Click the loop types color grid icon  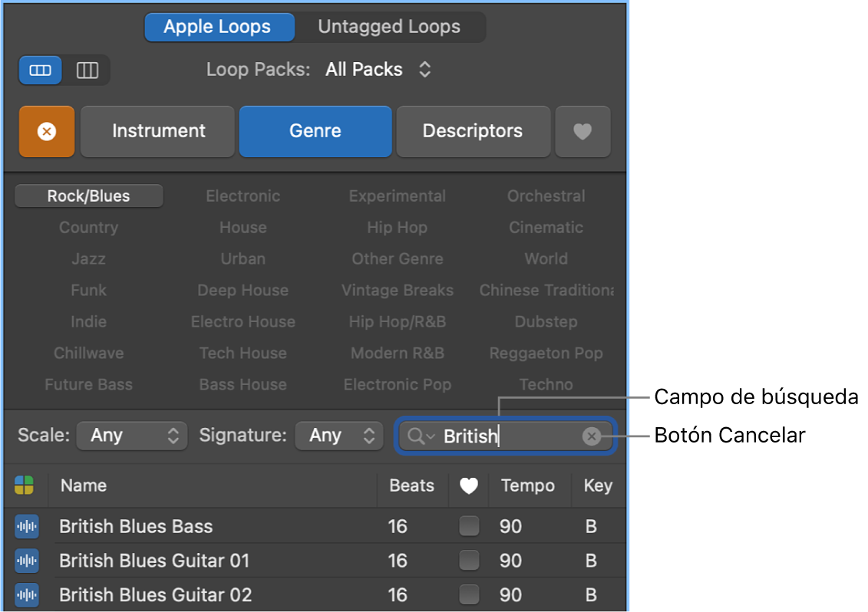tap(25, 485)
